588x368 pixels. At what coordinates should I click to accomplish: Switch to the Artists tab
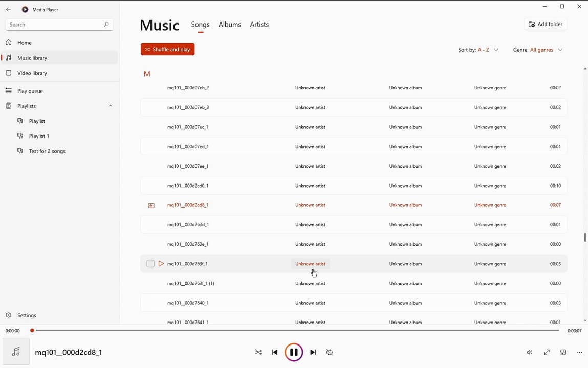coord(259,25)
